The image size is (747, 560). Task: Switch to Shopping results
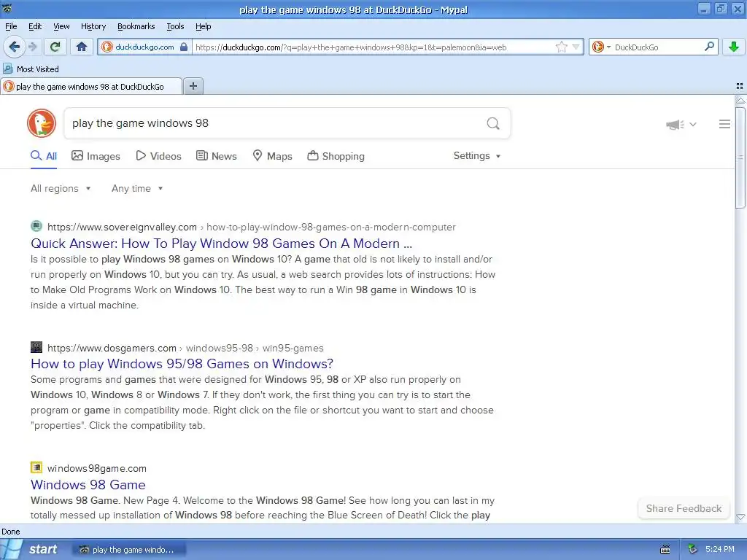tap(336, 156)
